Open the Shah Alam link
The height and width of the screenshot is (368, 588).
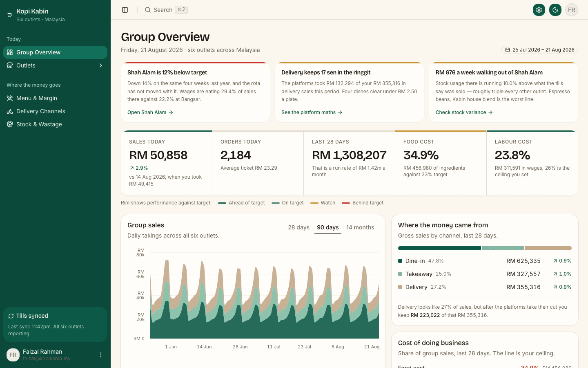(x=150, y=112)
